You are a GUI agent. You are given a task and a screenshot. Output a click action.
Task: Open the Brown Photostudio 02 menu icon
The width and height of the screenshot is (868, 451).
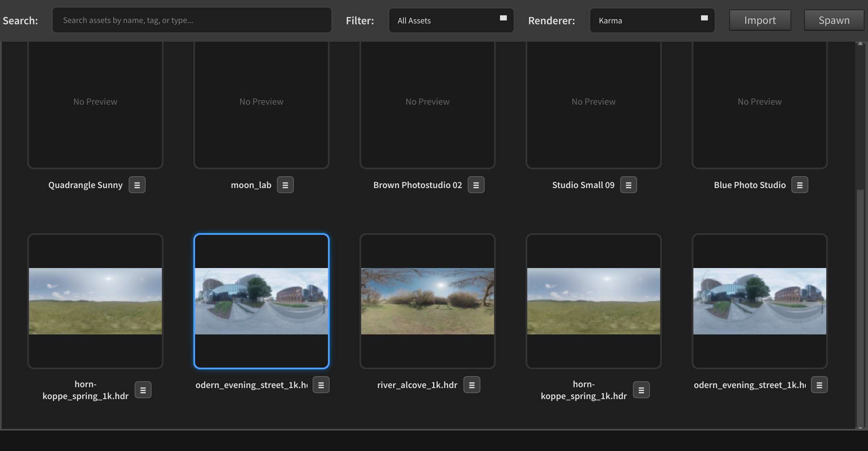[476, 185]
